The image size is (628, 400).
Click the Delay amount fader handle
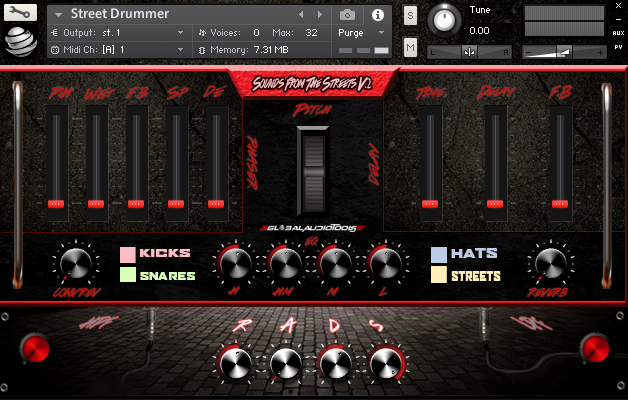(x=495, y=204)
